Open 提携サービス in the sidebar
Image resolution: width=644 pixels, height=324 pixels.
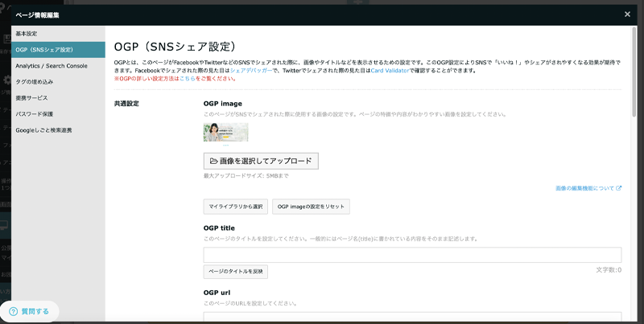(31, 97)
